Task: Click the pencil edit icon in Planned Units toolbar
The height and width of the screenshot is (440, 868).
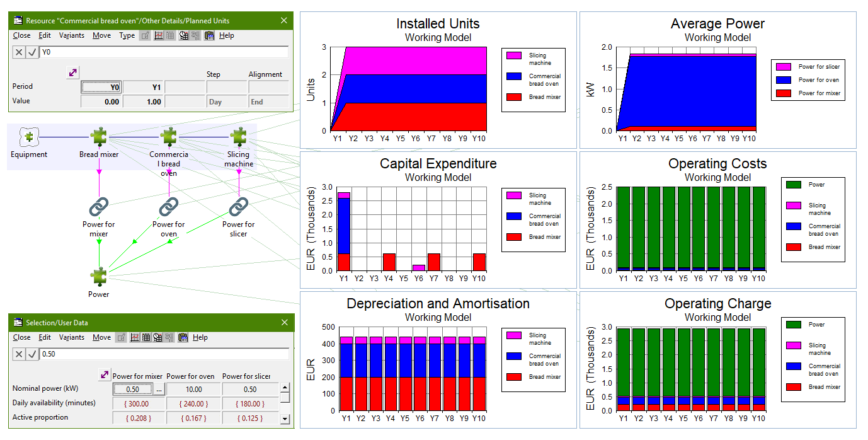Action: coord(146,35)
